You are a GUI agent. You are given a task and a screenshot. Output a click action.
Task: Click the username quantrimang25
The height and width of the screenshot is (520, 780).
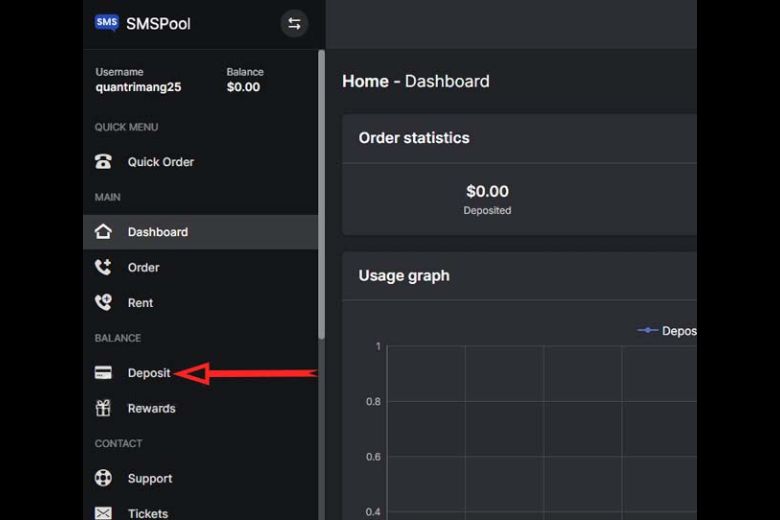pyautogui.click(x=138, y=87)
